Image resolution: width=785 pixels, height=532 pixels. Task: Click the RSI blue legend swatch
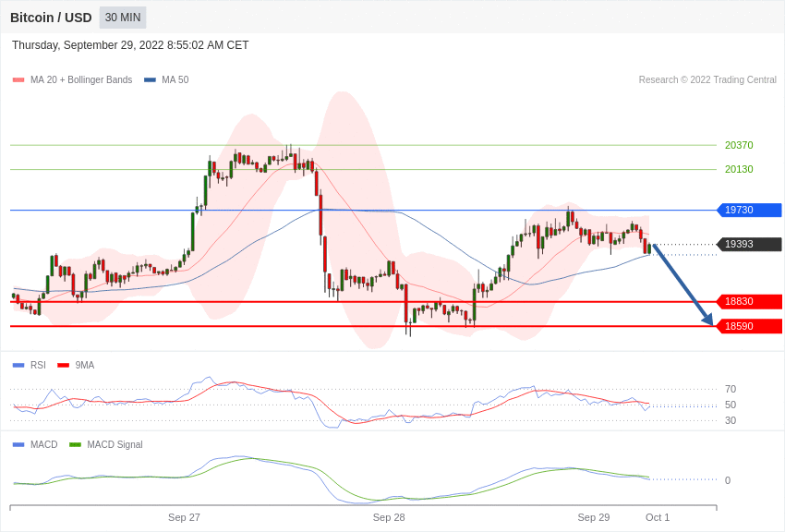[x=18, y=366]
